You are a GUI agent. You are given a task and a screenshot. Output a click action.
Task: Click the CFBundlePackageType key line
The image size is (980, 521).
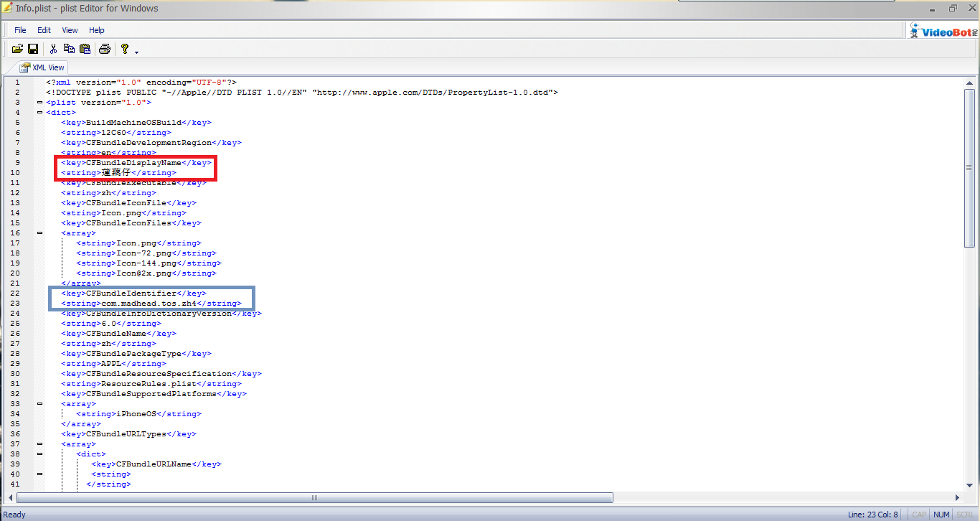[x=136, y=354]
